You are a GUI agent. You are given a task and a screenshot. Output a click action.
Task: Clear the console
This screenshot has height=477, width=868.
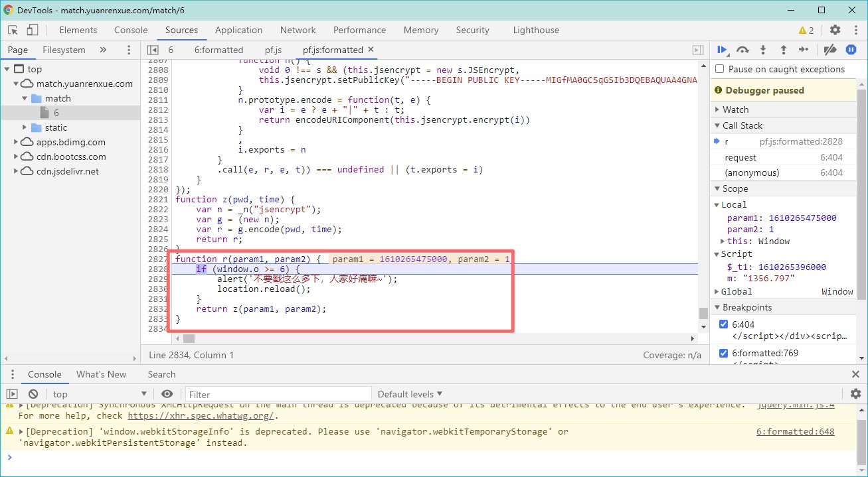[x=33, y=394]
